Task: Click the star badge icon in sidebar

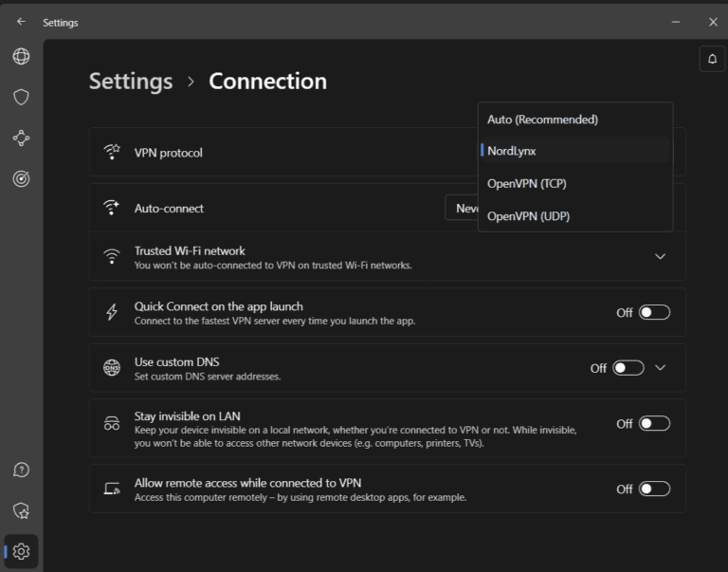Action: (21, 510)
